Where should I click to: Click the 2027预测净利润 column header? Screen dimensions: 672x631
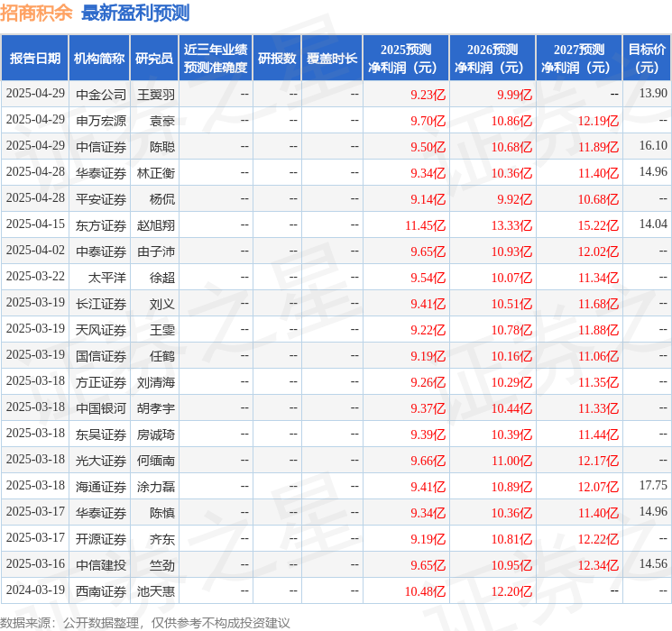579,59
